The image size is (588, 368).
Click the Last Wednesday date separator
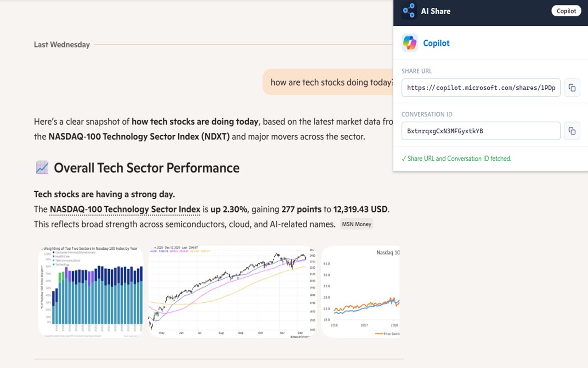pyautogui.click(x=62, y=45)
